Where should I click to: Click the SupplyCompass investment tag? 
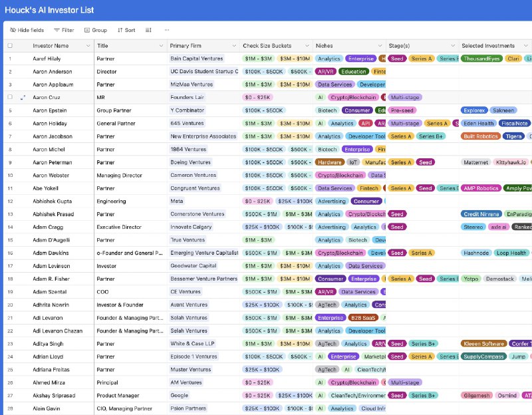[484, 356]
